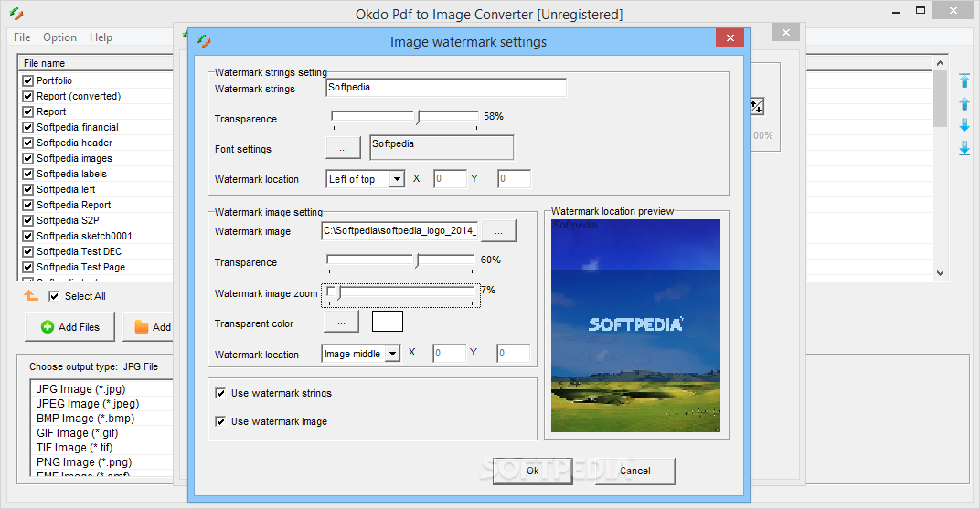Click the white transparent color swatch
The height and width of the screenshot is (509, 980).
(388, 321)
